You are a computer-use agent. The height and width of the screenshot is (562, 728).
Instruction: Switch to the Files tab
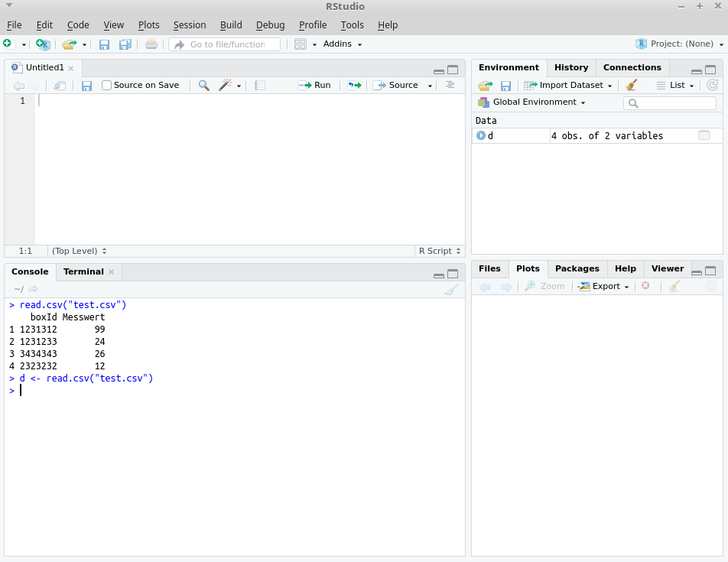[489, 268]
